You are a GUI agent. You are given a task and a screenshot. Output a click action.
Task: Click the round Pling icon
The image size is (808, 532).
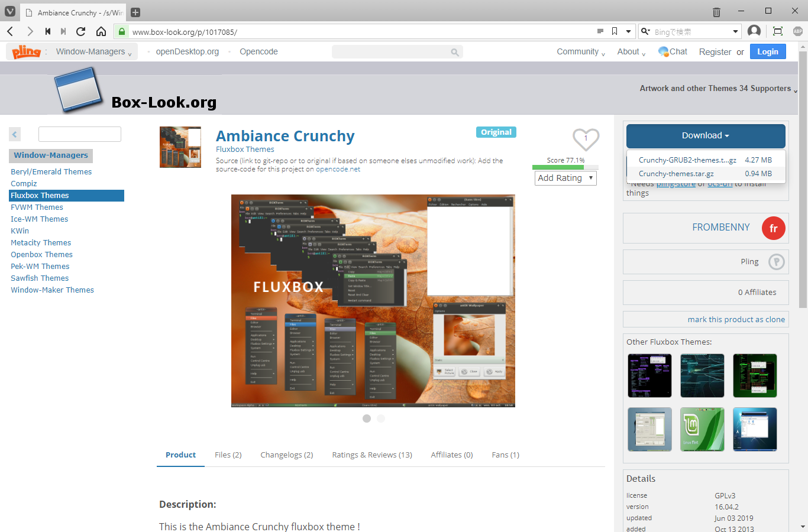pyautogui.click(x=777, y=261)
